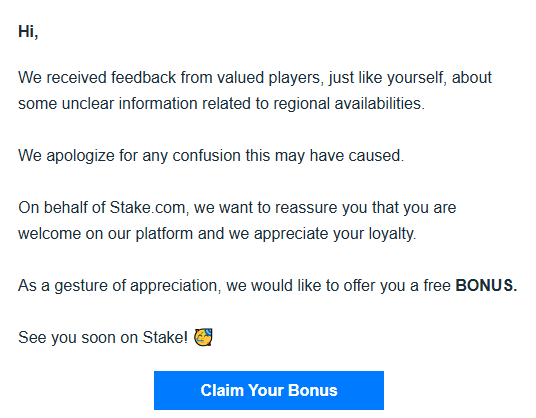Click the line starting We apologize for any confusion

pyautogui.click(x=211, y=156)
